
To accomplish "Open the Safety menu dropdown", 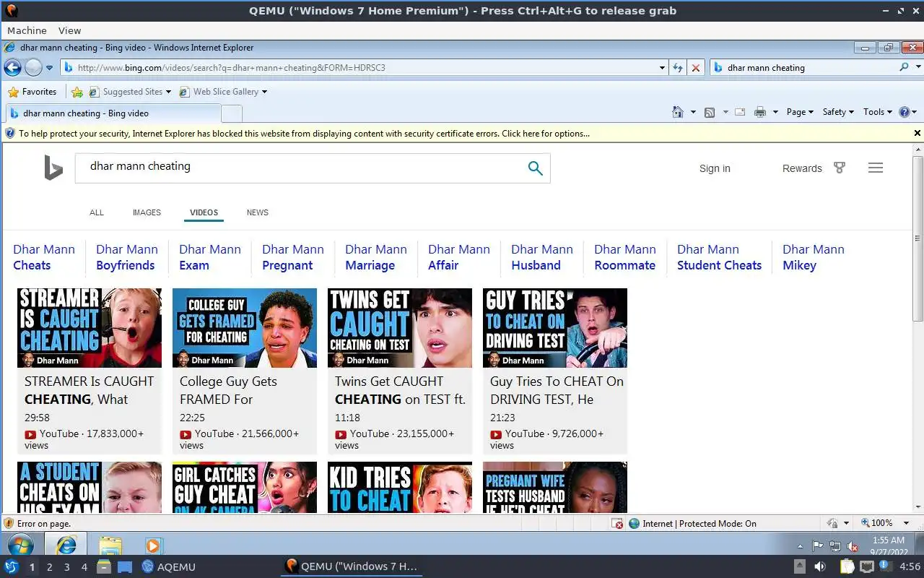I will [838, 112].
